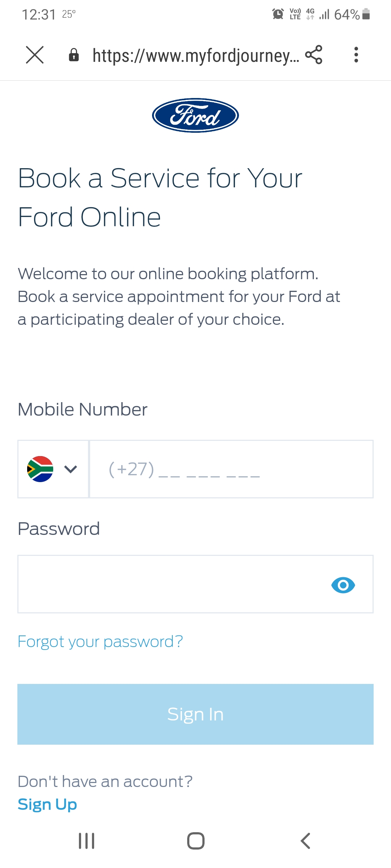Open the three-dot browser menu
Viewport: 391px width, 868px height.
click(x=356, y=55)
